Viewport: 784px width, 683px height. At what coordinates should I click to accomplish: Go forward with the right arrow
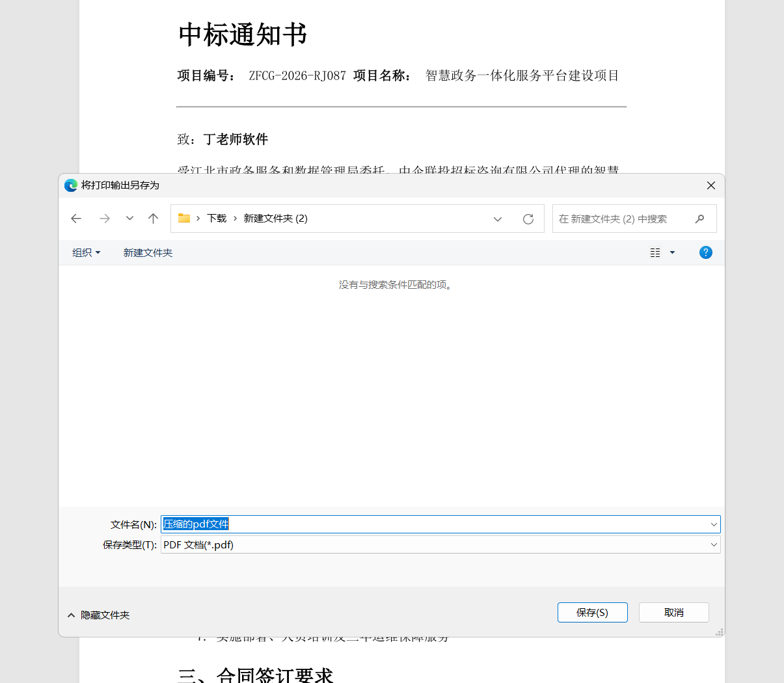tap(104, 219)
